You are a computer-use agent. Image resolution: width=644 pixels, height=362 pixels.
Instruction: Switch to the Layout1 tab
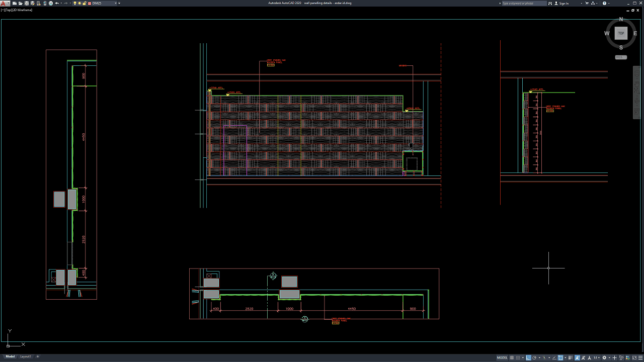[25, 356]
